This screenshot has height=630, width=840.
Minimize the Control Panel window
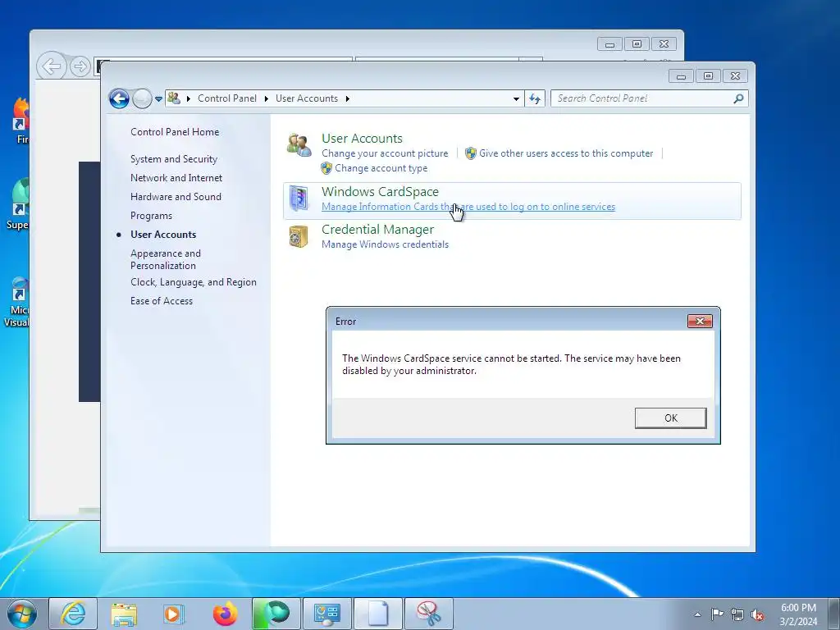[681, 76]
